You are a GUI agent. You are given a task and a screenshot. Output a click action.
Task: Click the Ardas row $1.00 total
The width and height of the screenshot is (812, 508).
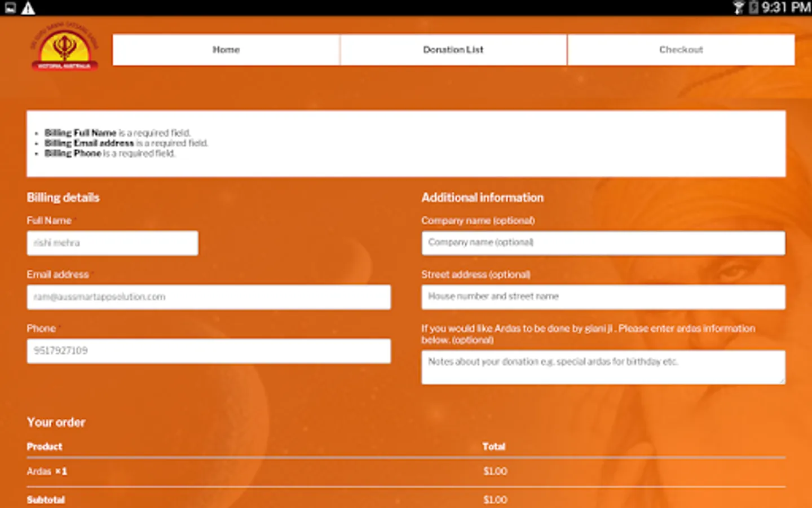point(495,471)
